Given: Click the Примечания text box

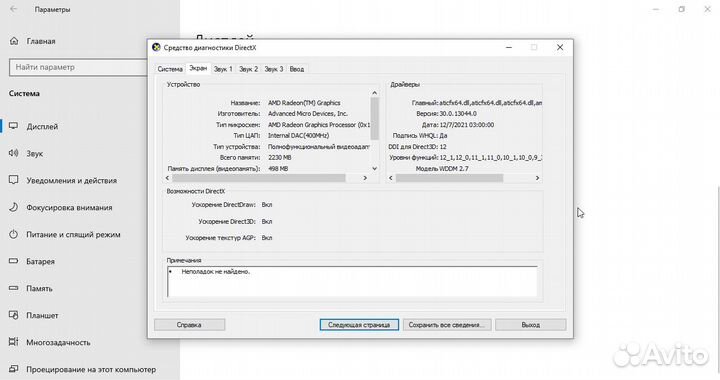Looking at the screenshot, I should pos(352,281).
